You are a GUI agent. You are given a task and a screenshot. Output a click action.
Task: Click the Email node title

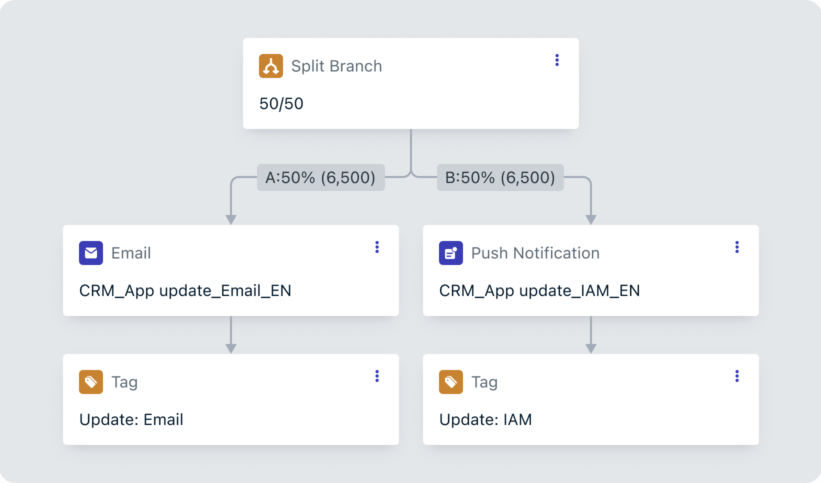[x=131, y=253]
